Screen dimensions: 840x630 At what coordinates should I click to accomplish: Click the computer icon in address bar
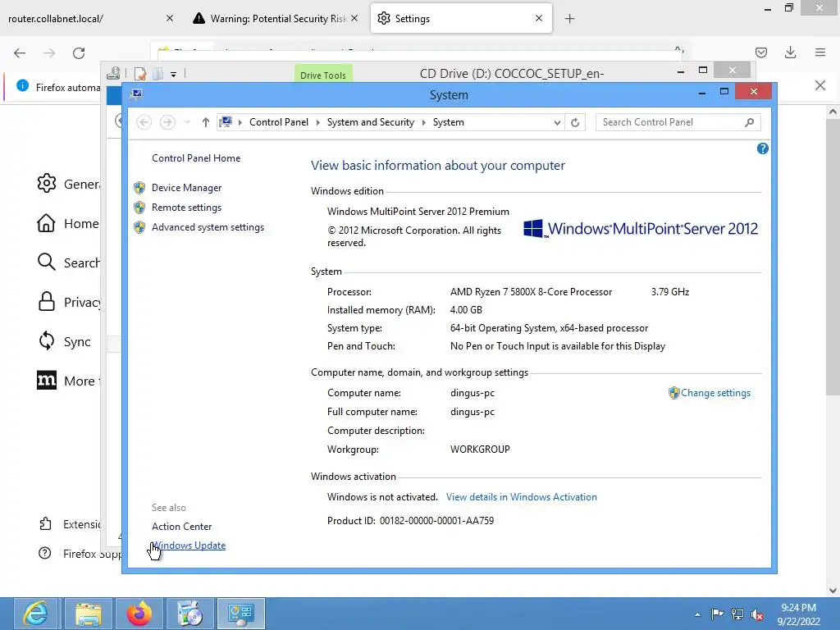click(x=226, y=122)
